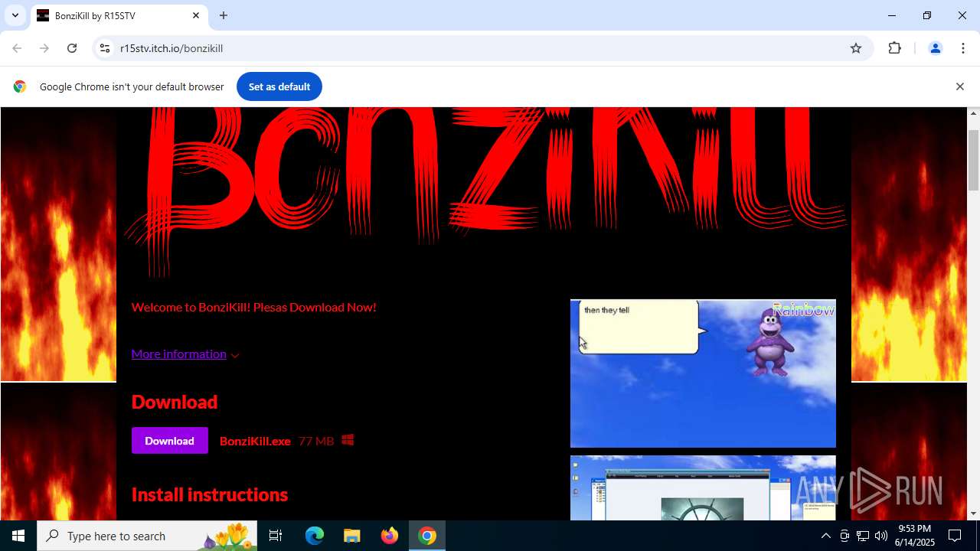Show hidden system tray icons
The width and height of the screenshot is (980, 551).
tap(825, 536)
